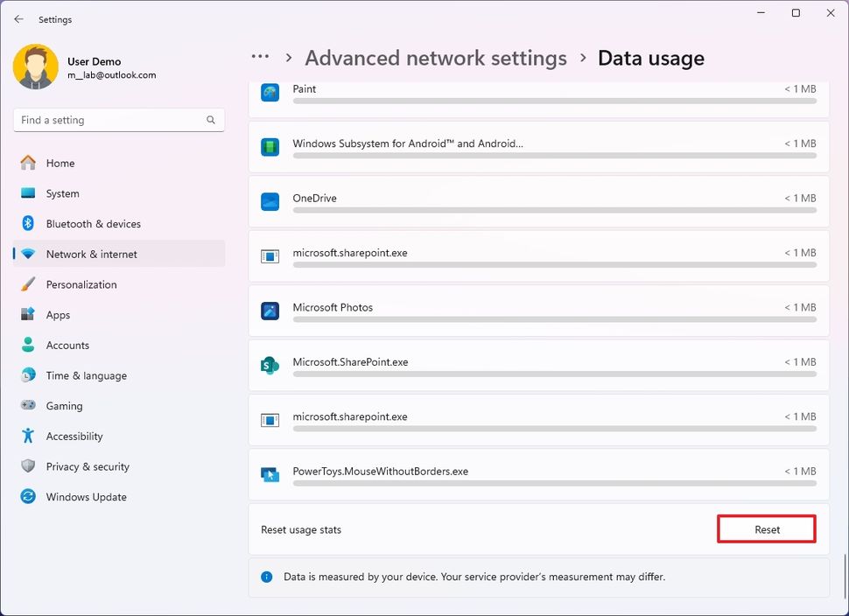Click the info icon next to data disclaimer
849x616 pixels.
265,577
